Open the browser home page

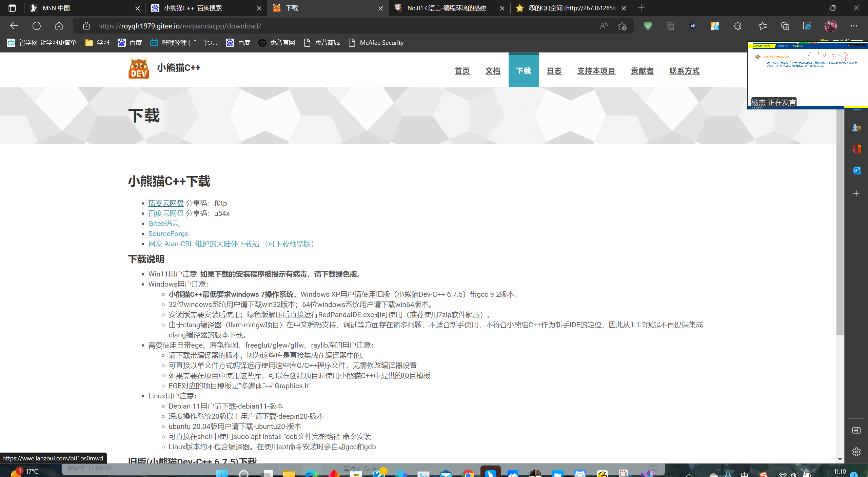pyautogui.click(x=59, y=26)
